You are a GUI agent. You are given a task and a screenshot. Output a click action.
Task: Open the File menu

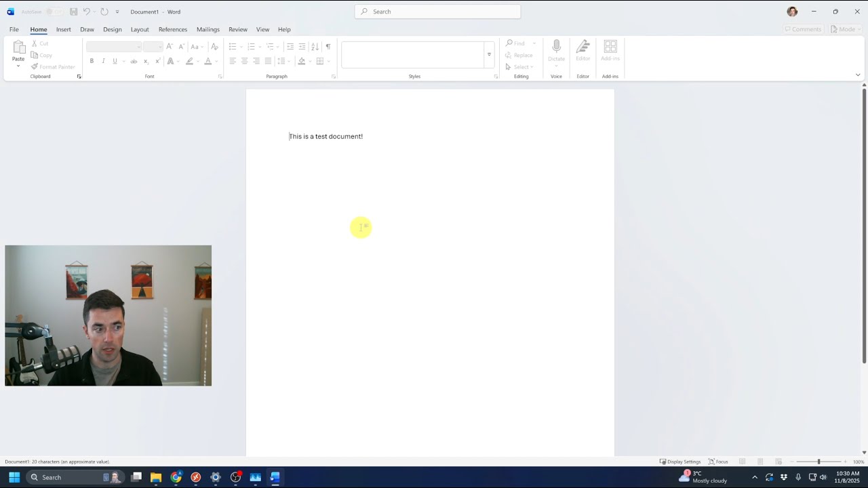[14, 29]
